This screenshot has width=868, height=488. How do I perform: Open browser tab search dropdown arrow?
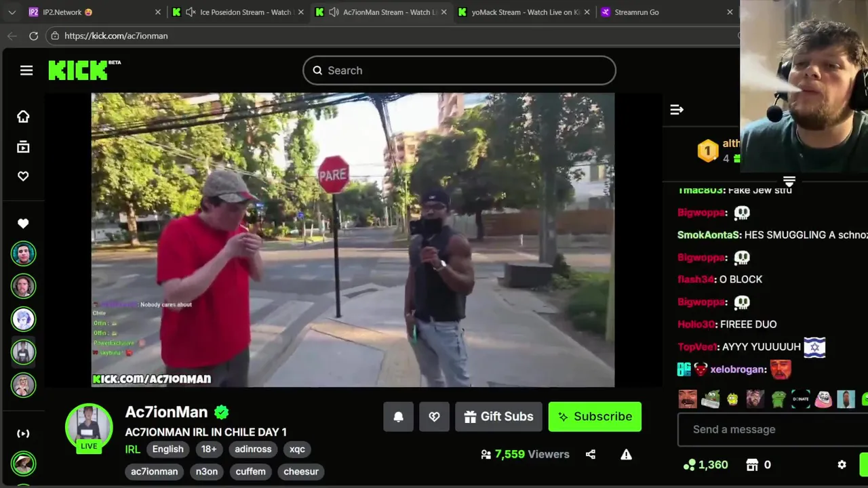tap(12, 12)
